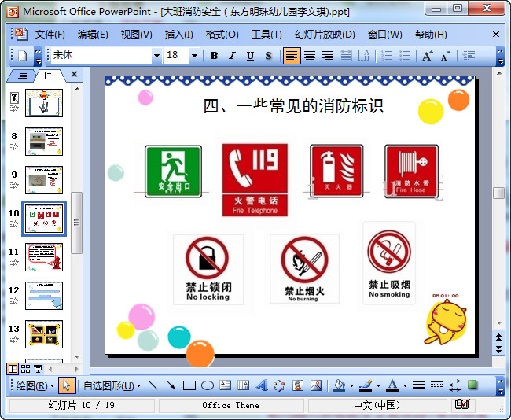Toggle Bullets list
Viewport: 511px width, 420px height.
404,56
